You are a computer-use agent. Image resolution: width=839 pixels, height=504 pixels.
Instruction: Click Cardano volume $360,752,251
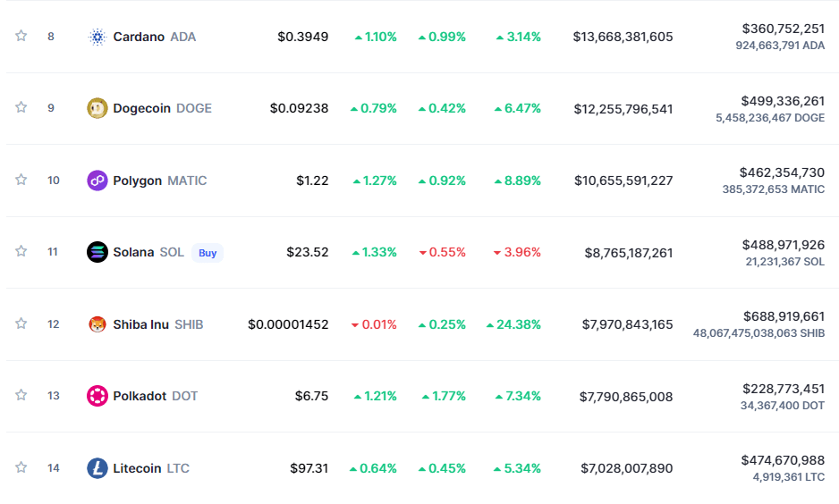784,29
